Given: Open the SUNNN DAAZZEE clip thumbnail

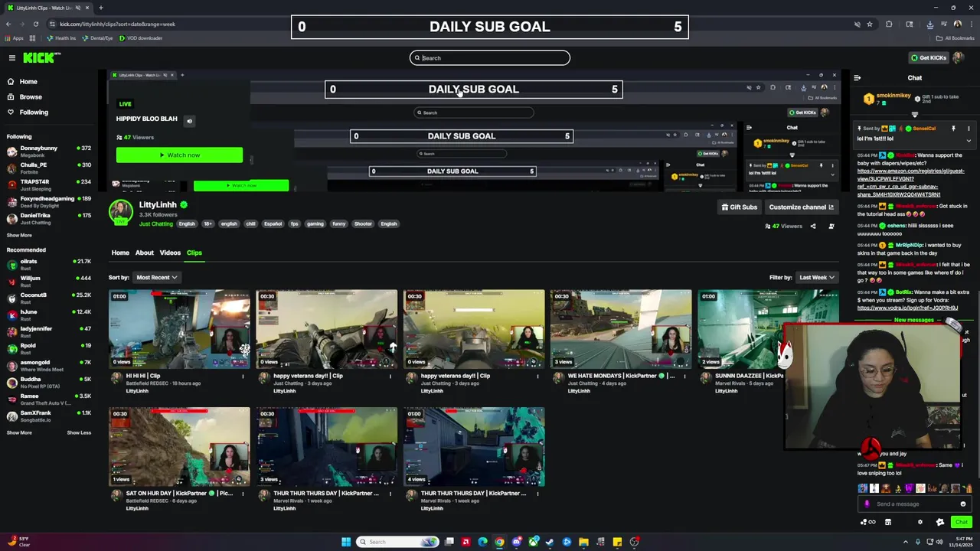Looking at the screenshot, I should click(x=768, y=329).
